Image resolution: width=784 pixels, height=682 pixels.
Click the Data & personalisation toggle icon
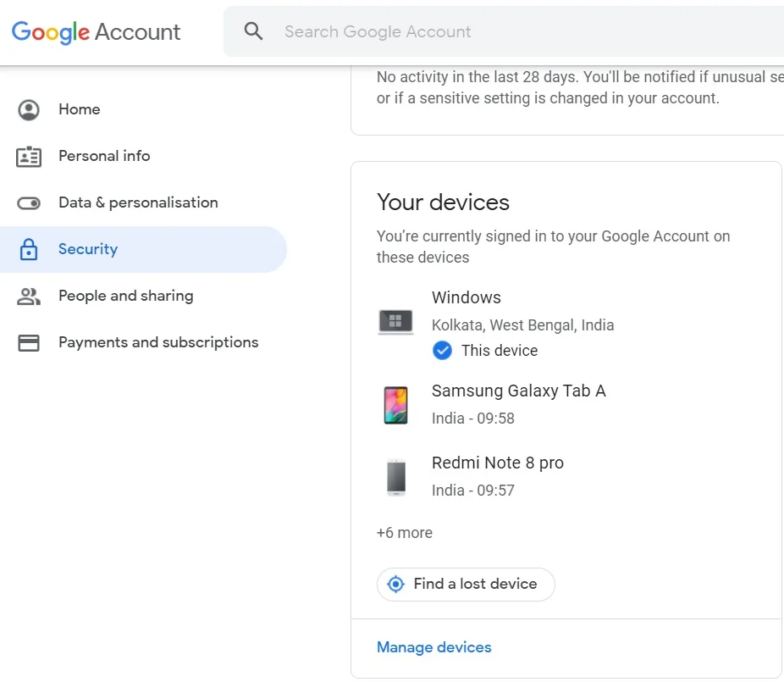[x=29, y=203]
